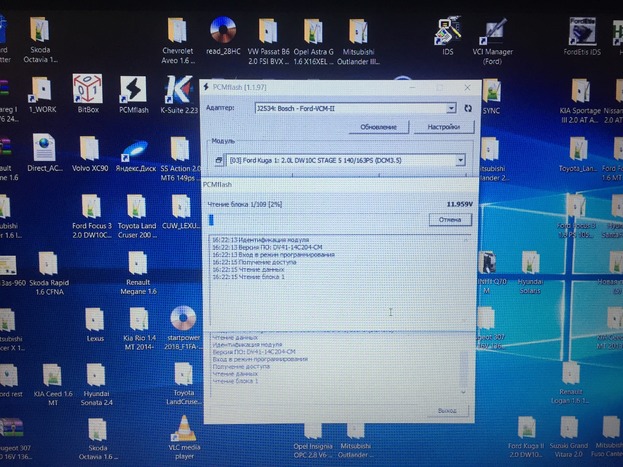Click the Выход exit button

(x=446, y=411)
